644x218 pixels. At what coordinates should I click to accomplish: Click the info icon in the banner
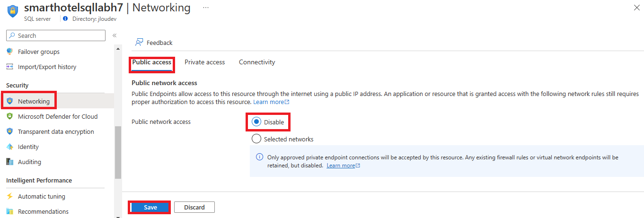pyautogui.click(x=259, y=157)
